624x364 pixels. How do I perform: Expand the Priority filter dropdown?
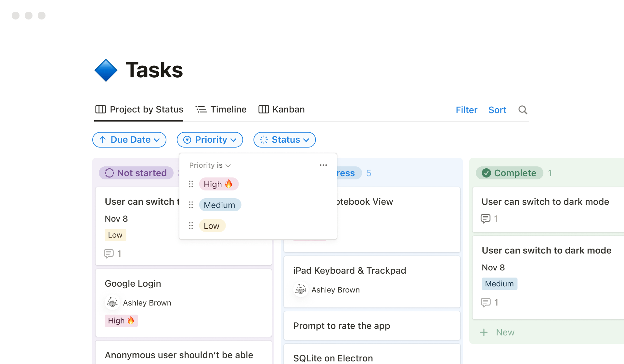point(210,139)
